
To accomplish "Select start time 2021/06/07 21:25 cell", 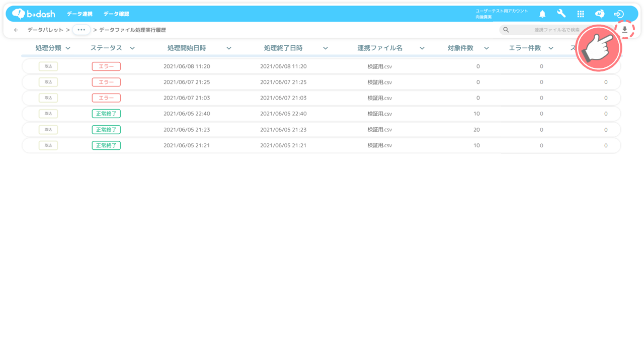I will tap(187, 82).
